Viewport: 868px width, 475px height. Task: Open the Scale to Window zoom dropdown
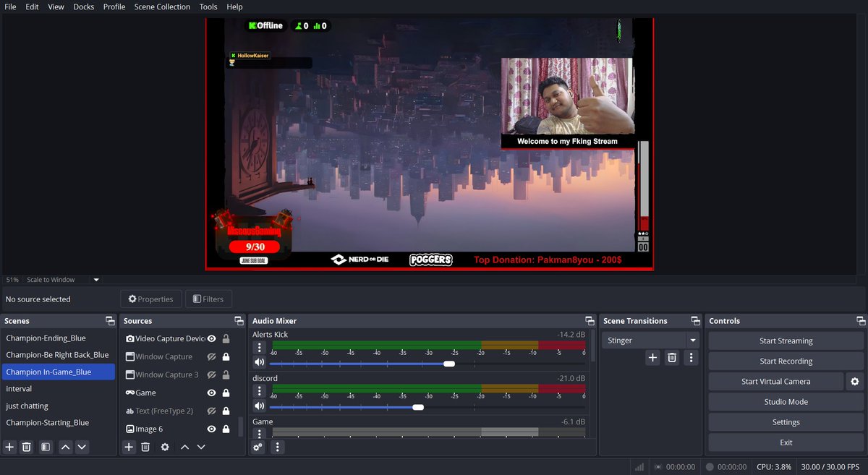(63, 280)
